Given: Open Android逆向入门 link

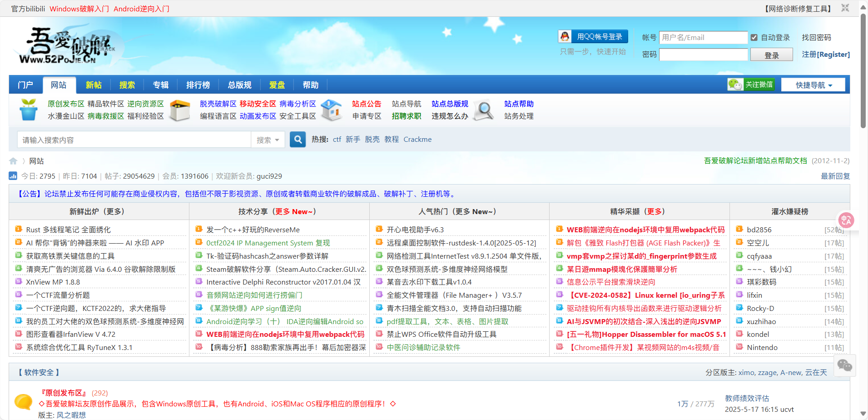Looking at the screenshot, I should (x=141, y=9).
